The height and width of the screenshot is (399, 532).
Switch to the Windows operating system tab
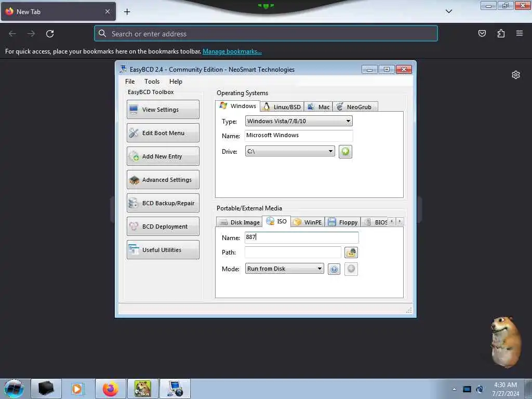pos(238,106)
